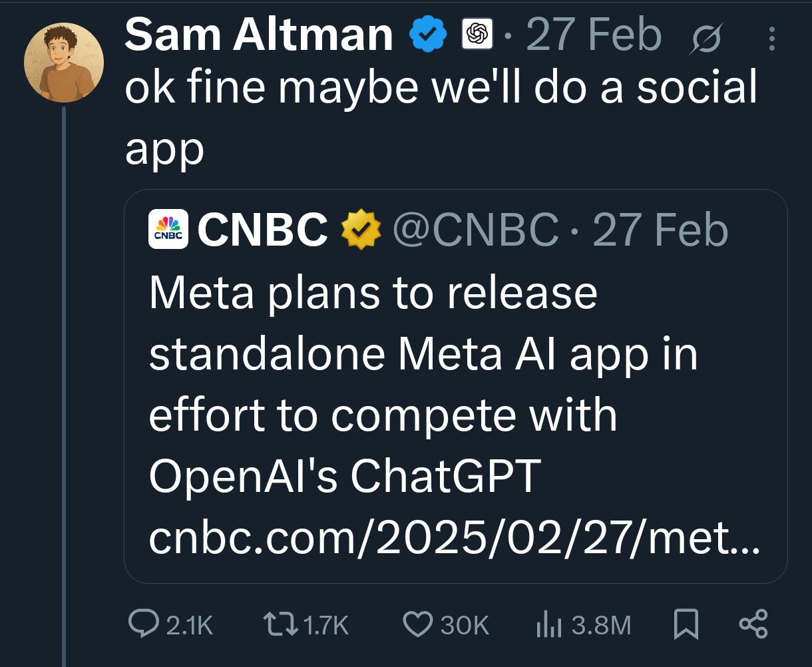Click the Sam Altman display name
Screen dimensions: 812x667
(x=258, y=35)
